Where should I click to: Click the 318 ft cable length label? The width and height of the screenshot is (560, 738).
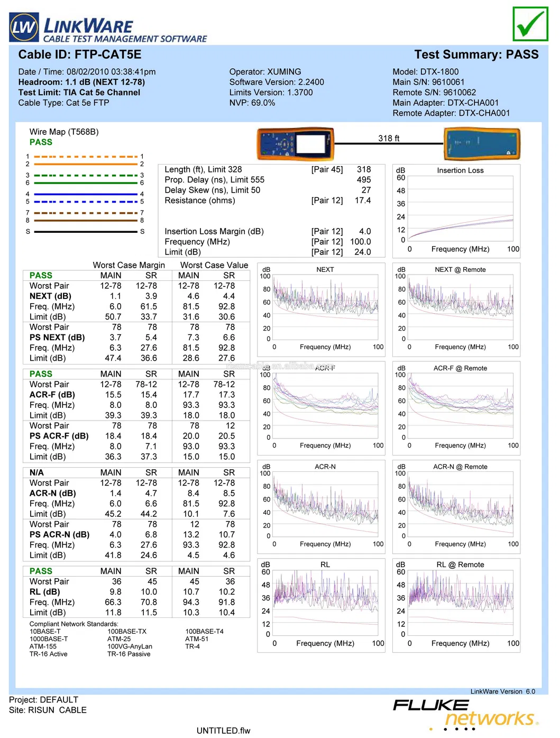click(x=389, y=138)
